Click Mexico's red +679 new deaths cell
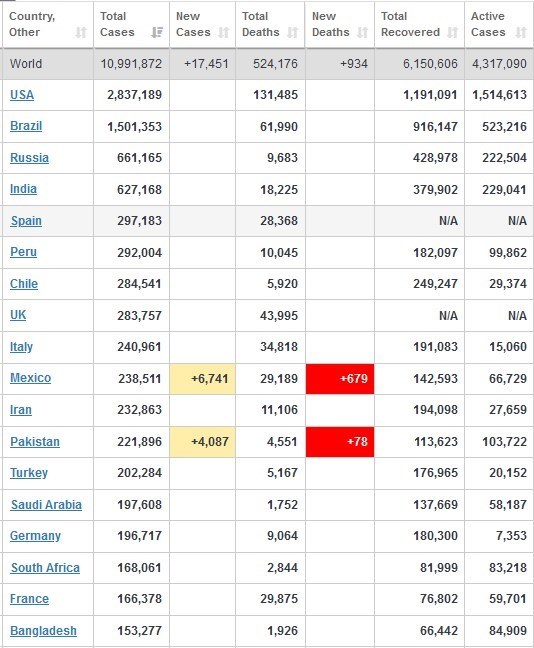Viewport: 534px width, 648px height. tap(340, 379)
